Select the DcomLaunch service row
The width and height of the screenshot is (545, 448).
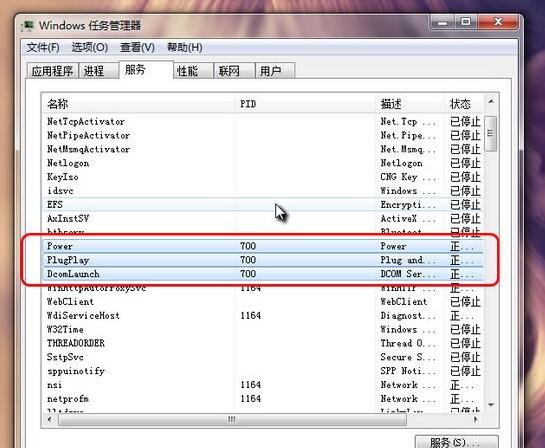(x=263, y=274)
